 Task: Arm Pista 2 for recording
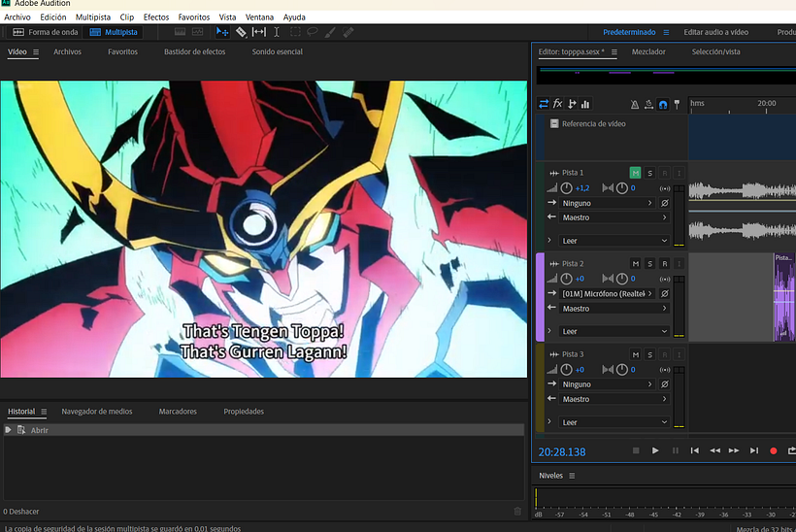665,263
